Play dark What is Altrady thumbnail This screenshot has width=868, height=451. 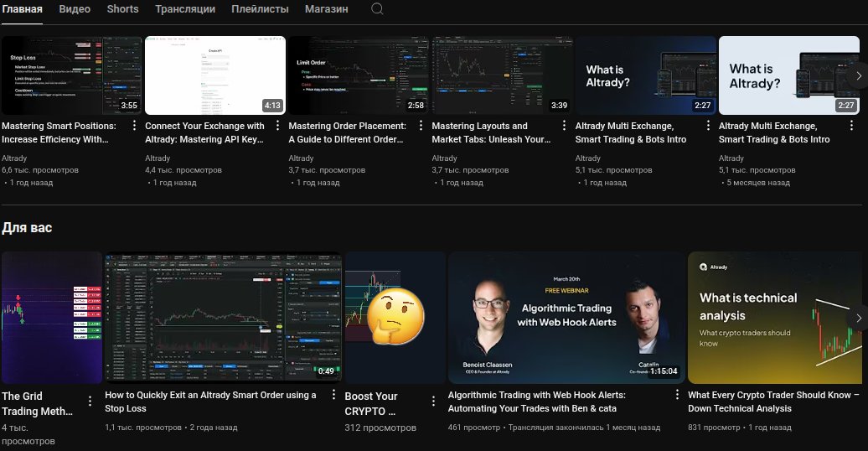pyautogui.click(x=645, y=75)
